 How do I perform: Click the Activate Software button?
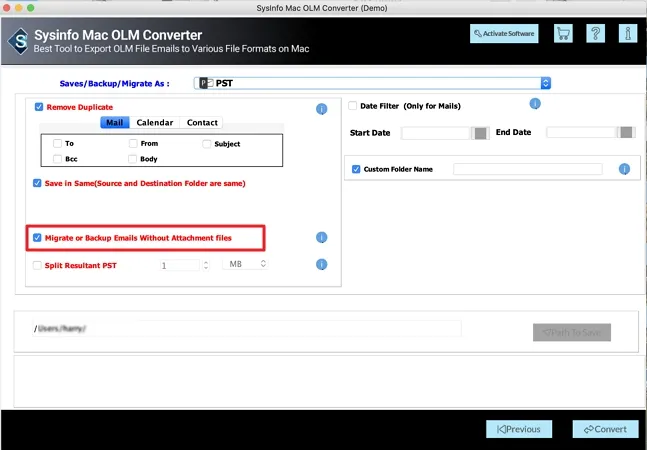504,33
